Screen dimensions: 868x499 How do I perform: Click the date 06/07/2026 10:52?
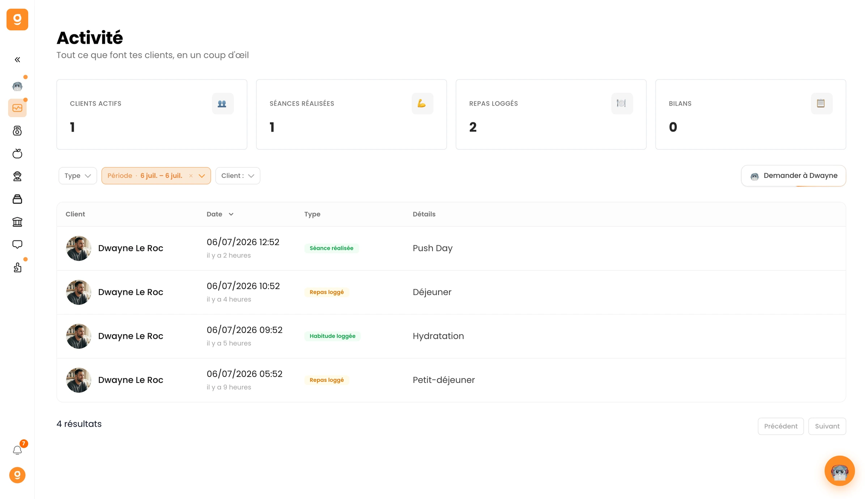(243, 286)
